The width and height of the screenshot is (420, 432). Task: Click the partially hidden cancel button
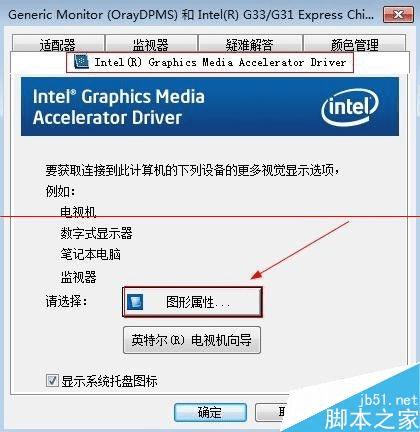270,413
